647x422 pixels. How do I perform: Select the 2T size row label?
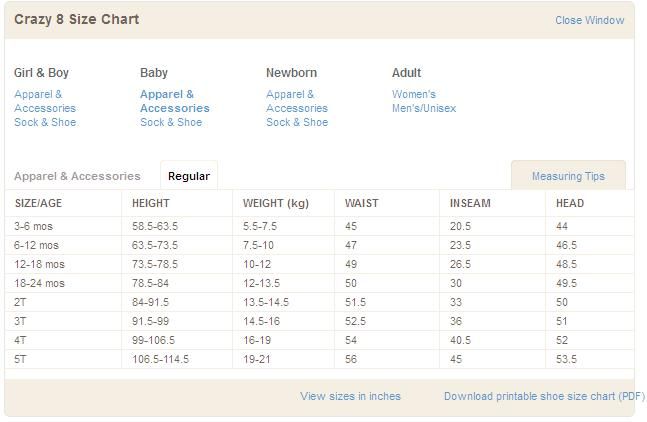pos(21,302)
